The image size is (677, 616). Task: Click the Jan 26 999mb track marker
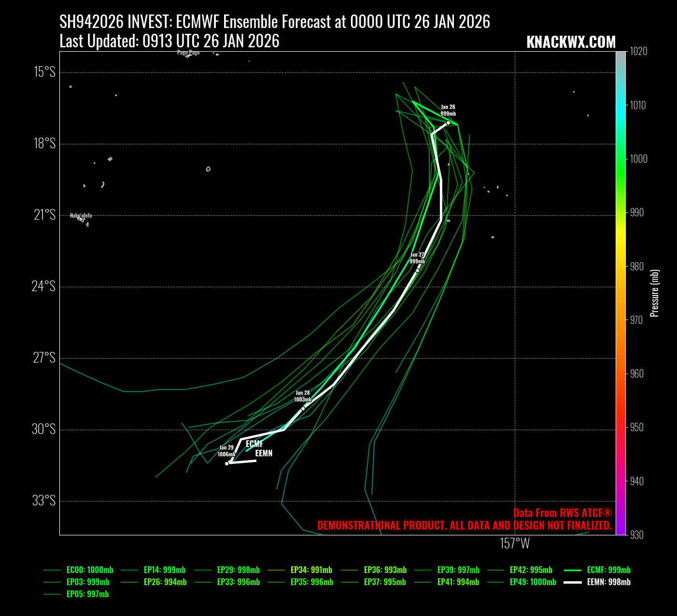448,123
